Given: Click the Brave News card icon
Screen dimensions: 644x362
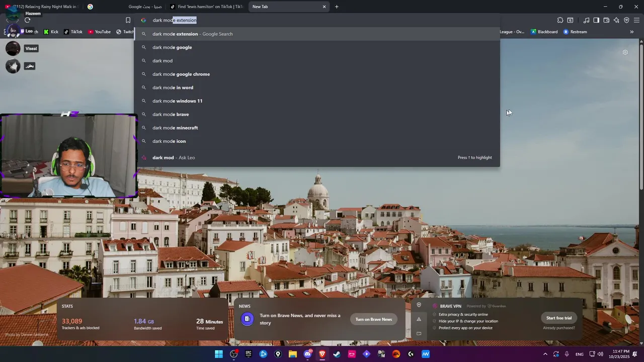Looking at the screenshot, I should click(247, 319).
